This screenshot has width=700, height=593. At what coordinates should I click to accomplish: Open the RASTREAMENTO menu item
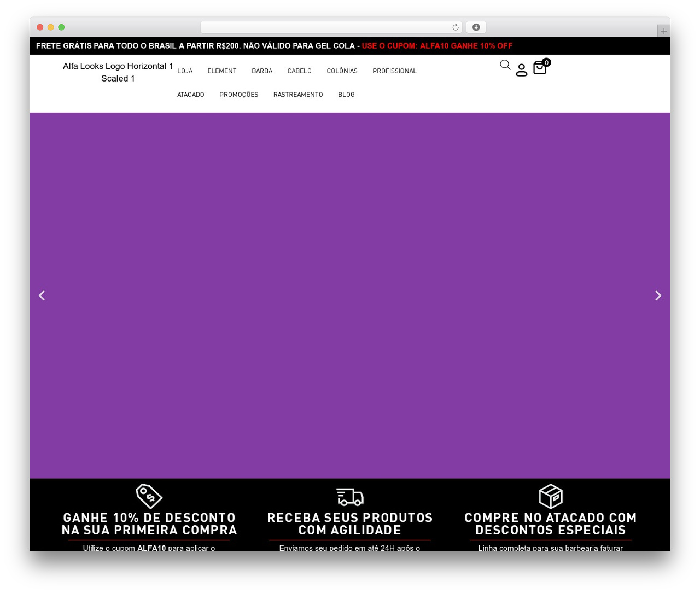tap(298, 95)
